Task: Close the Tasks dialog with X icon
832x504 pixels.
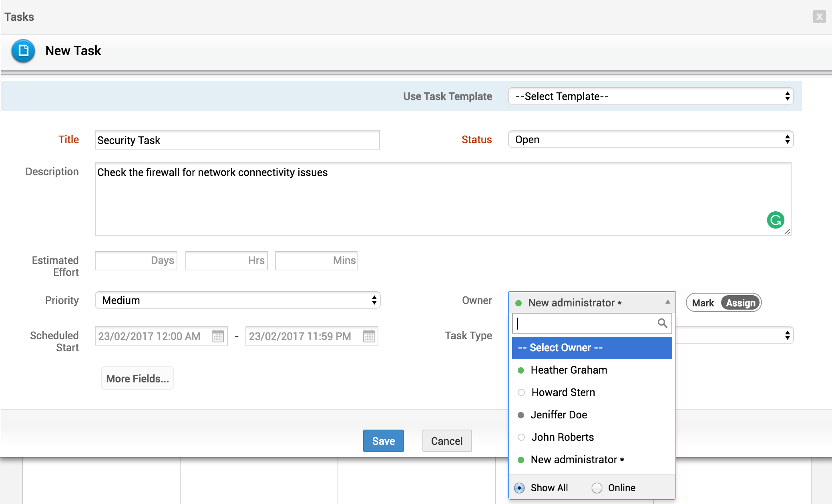Action: pyautogui.click(x=819, y=17)
